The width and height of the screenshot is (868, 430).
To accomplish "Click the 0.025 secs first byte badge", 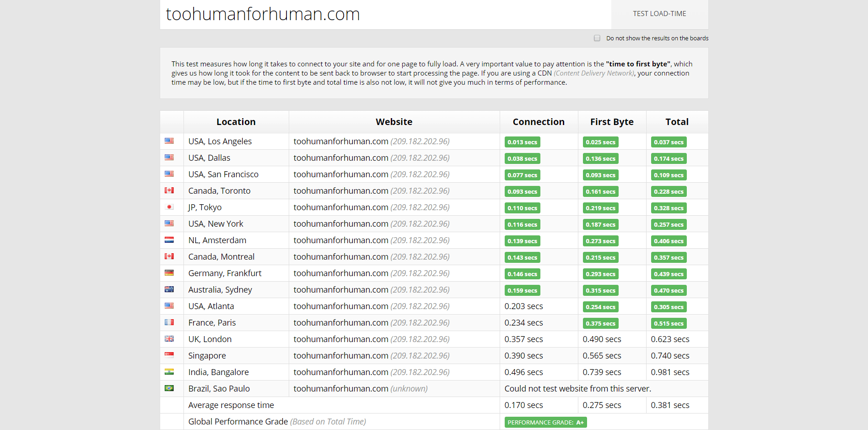I will [x=600, y=142].
